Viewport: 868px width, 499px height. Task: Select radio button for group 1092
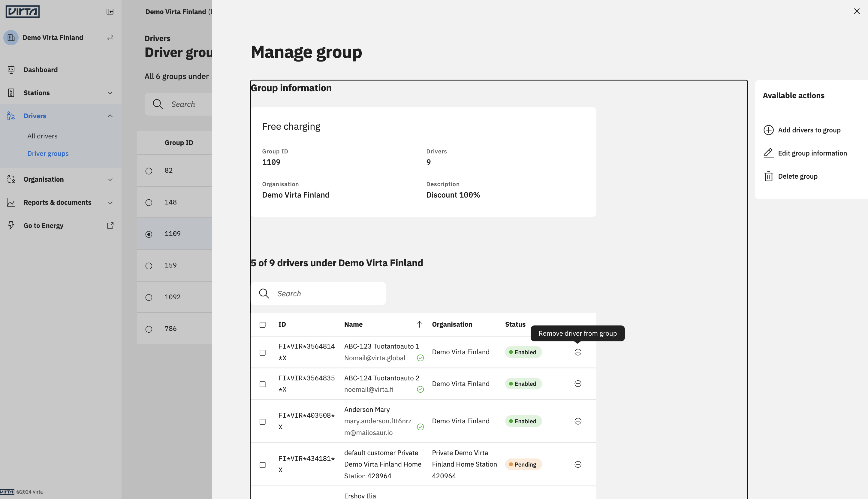[x=149, y=297]
